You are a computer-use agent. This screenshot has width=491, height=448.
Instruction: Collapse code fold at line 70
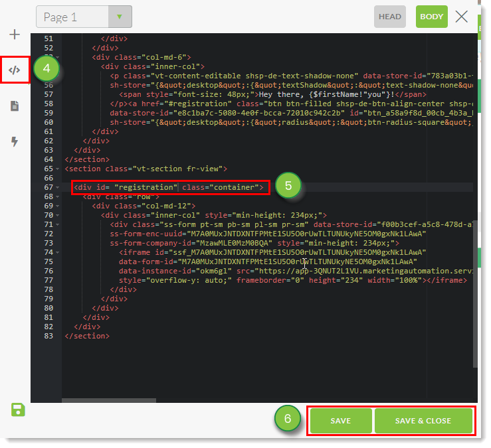(x=58, y=215)
